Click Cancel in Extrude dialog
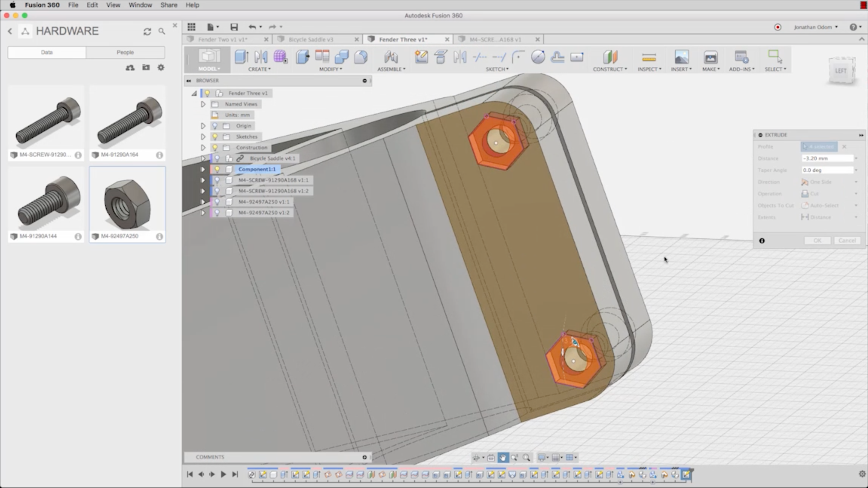868x488 pixels. [x=847, y=241]
